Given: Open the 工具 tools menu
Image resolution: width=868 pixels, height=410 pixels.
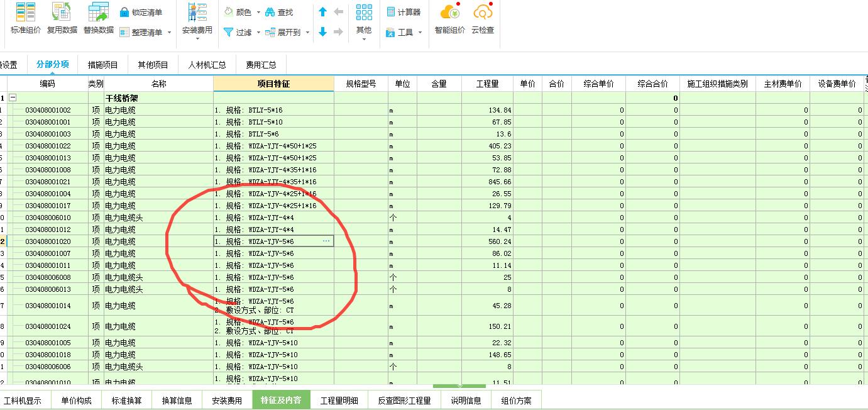Looking at the screenshot, I should click(x=400, y=32).
